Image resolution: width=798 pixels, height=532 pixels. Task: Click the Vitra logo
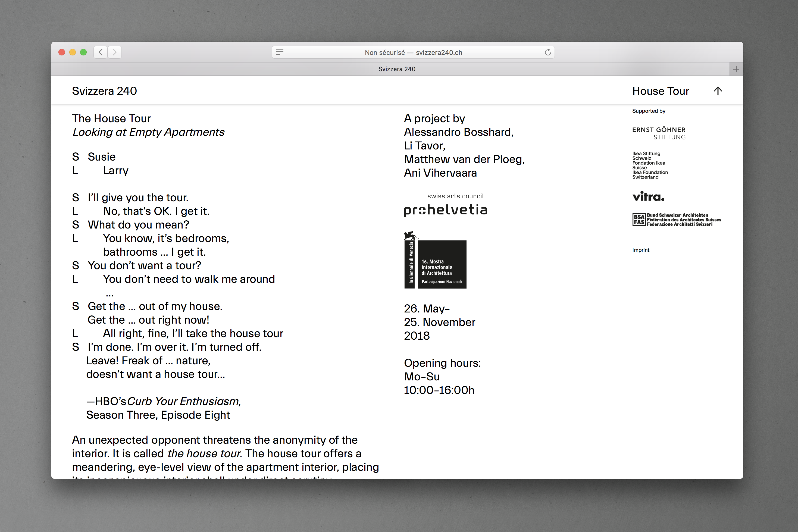point(648,196)
